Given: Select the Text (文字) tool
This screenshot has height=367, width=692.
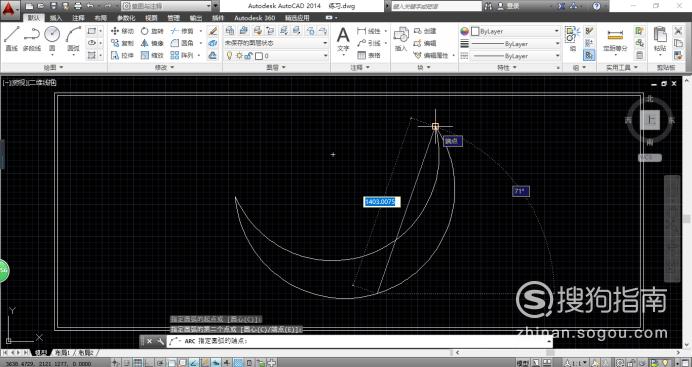Looking at the screenshot, I should coord(343,39).
